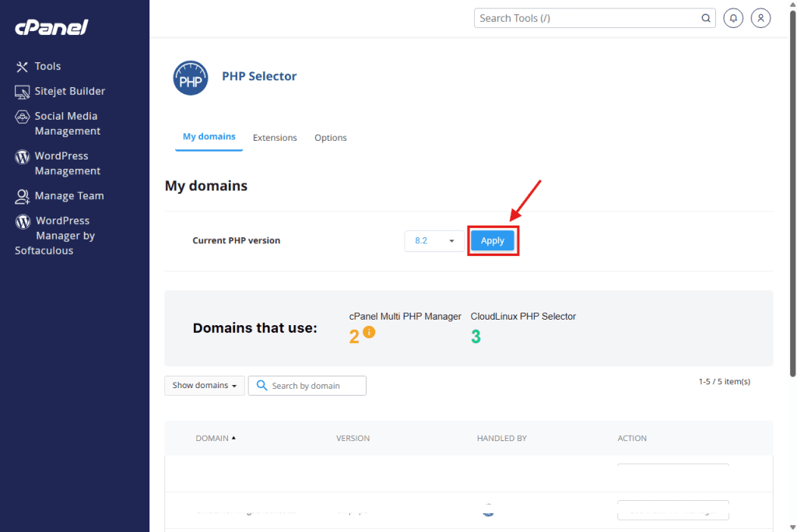Viewport: 797px width, 532px height.
Task: Open Sitejet Builder in sidebar
Action: point(69,91)
